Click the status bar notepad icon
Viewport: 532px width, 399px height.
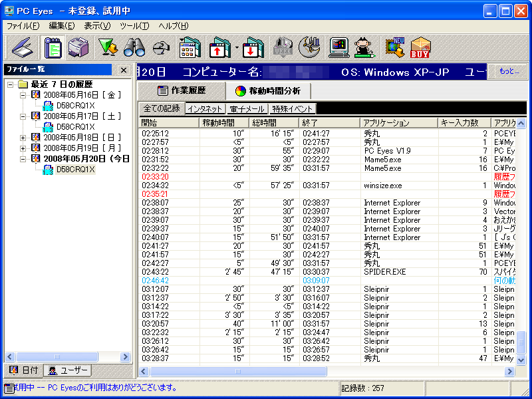coord(9,389)
